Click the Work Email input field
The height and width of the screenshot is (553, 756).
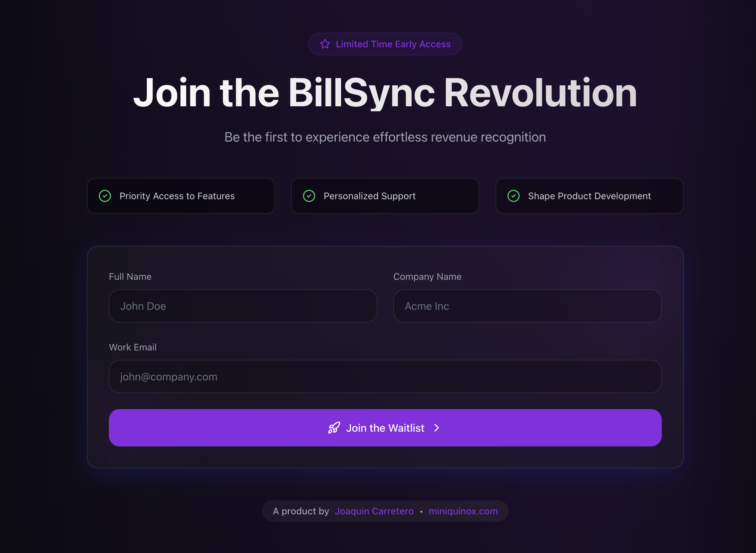tap(384, 376)
